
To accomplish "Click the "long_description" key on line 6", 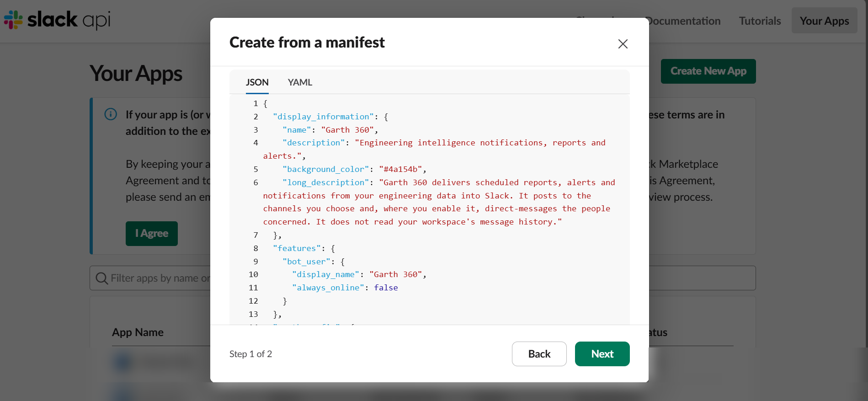I will click(325, 182).
